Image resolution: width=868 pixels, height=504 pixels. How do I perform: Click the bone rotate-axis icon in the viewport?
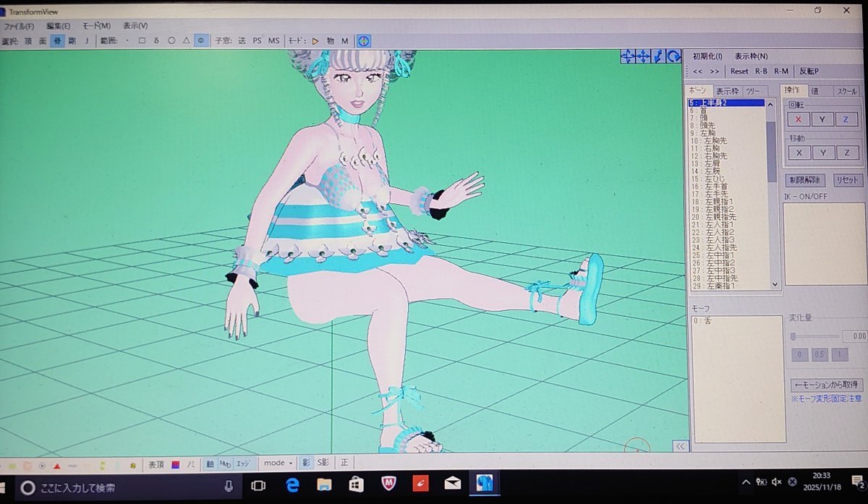pos(658,56)
